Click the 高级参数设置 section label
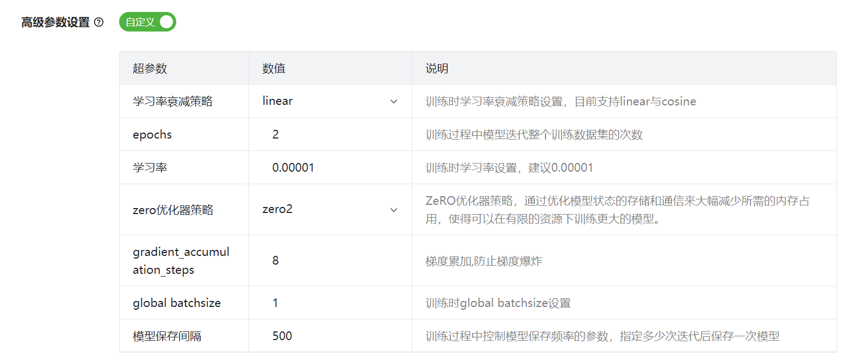This screenshot has width=868, height=364. tap(55, 22)
